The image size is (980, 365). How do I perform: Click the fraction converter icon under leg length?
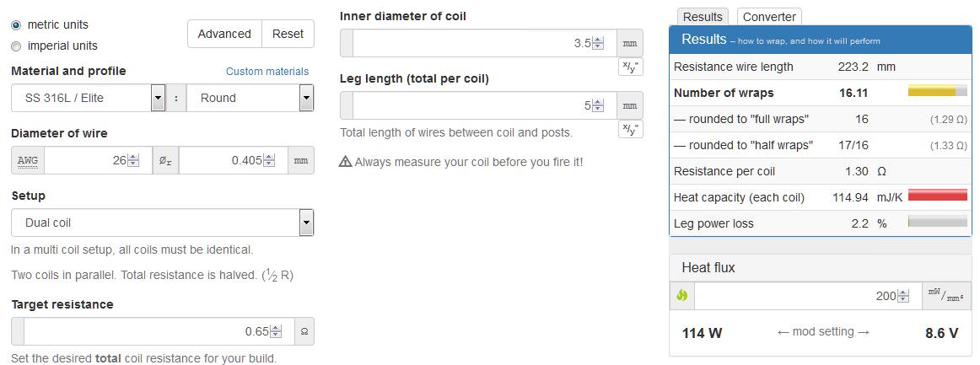pyautogui.click(x=630, y=129)
